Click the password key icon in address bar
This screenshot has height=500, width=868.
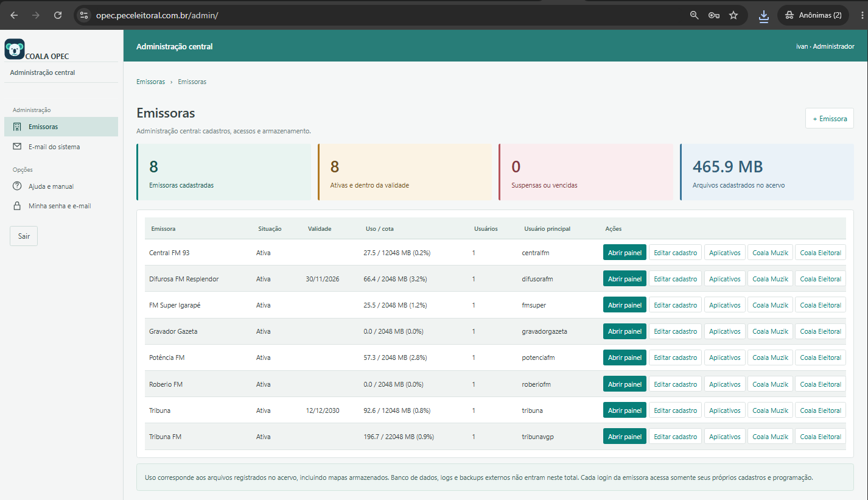pos(714,15)
